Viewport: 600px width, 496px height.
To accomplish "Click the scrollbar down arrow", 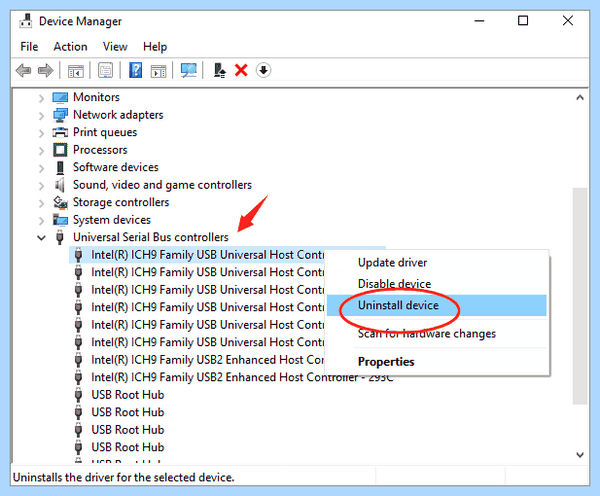I will tap(580, 455).
